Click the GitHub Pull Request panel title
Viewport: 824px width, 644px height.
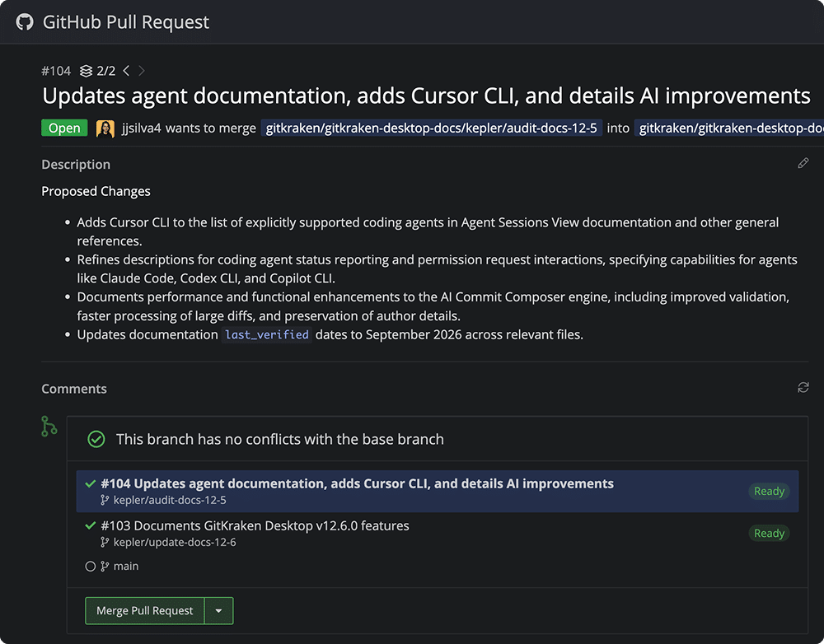(125, 22)
